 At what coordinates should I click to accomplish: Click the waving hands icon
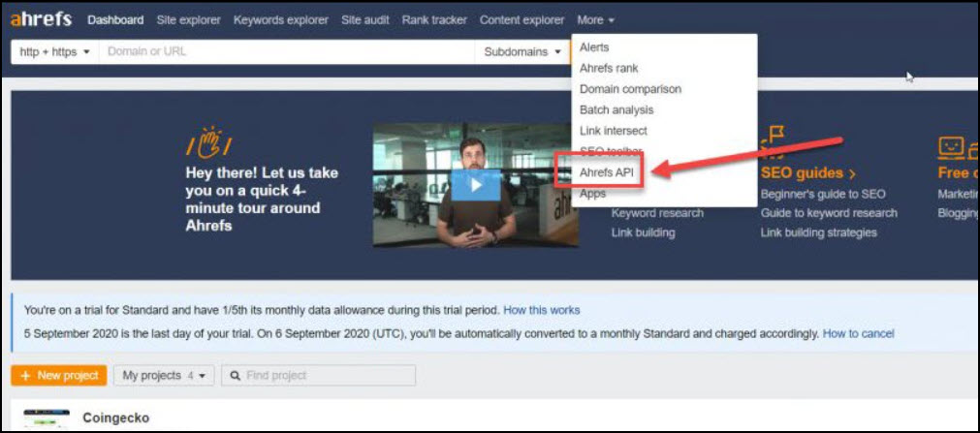click(x=209, y=142)
